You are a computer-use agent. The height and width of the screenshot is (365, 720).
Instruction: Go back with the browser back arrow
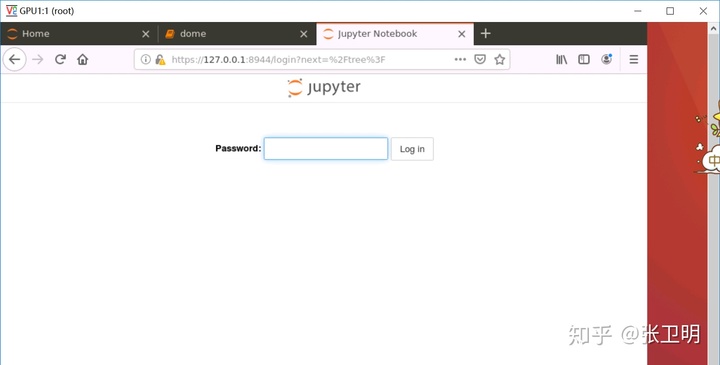tap(15, 59)
